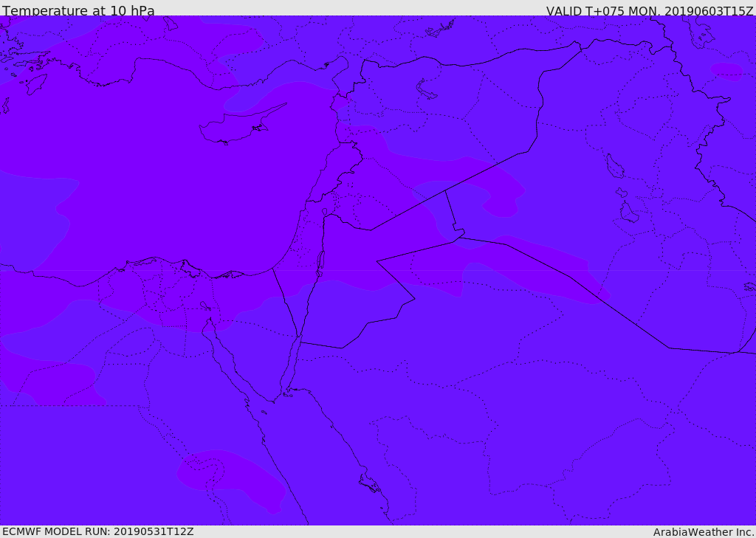This screenshot has height=538, width=756.
Task: Click the 'Temperature at 10 hPa' title
Action: [78, 10]
